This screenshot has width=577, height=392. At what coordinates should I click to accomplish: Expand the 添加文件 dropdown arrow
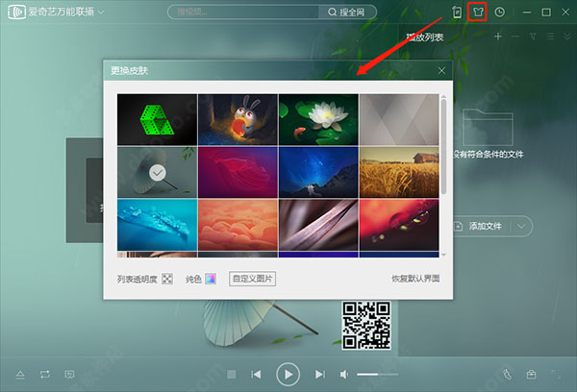tap(521, 226)
